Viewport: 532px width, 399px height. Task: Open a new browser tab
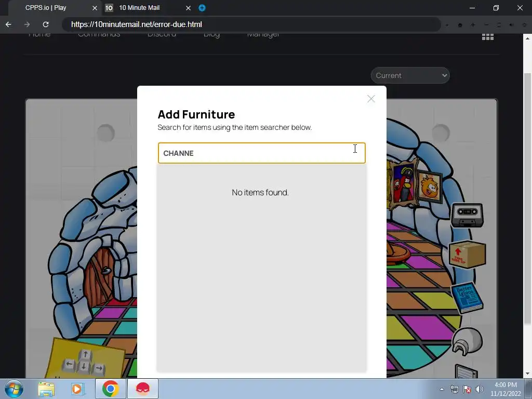pyautogui.click(x=202, y=8)
